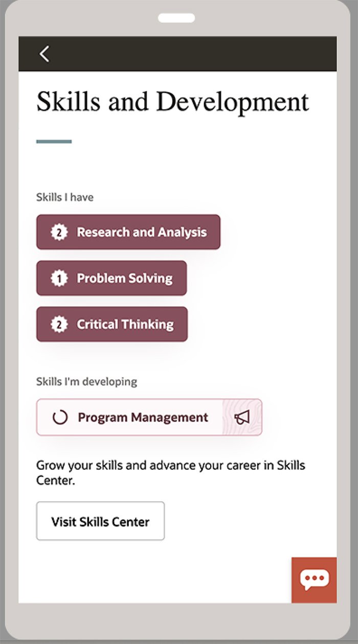
Task: Click the level 1 badge on Problem Solving
Action: pyautogui.click(x=59, y=278)
